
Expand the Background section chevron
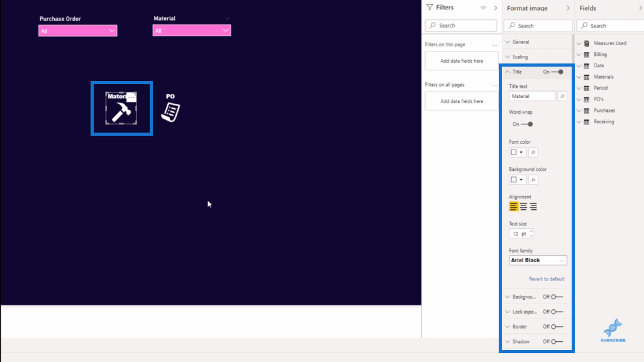[508, 297]
